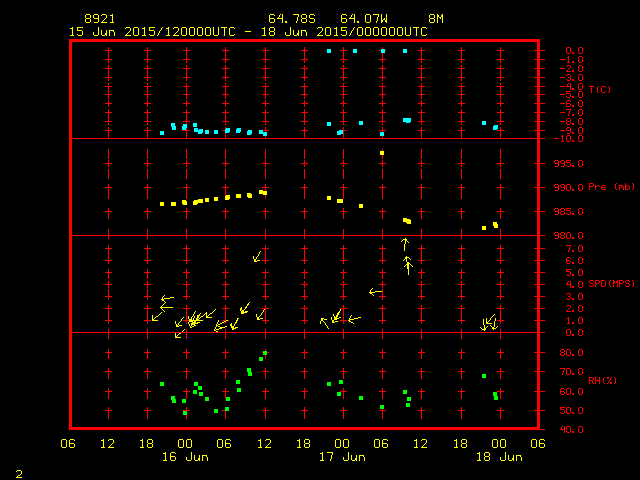
Task: Click the T(C) temperature axis label
Action: point(600,89)
